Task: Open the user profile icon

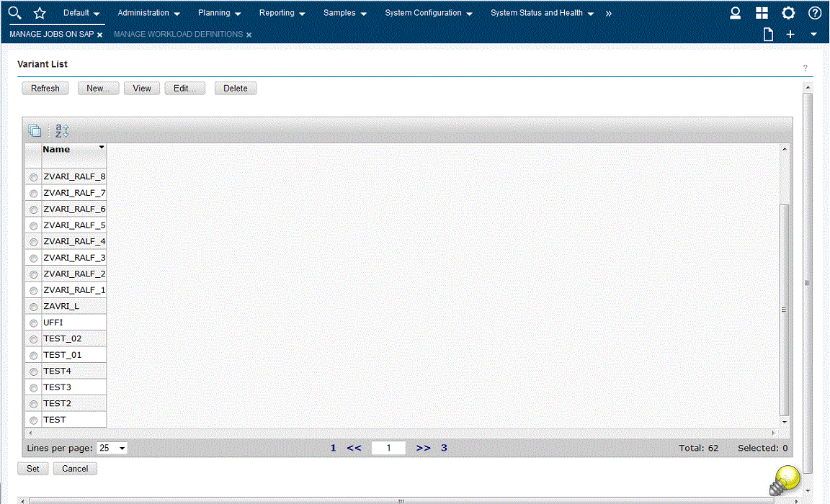Action: [x=735, y=12]
